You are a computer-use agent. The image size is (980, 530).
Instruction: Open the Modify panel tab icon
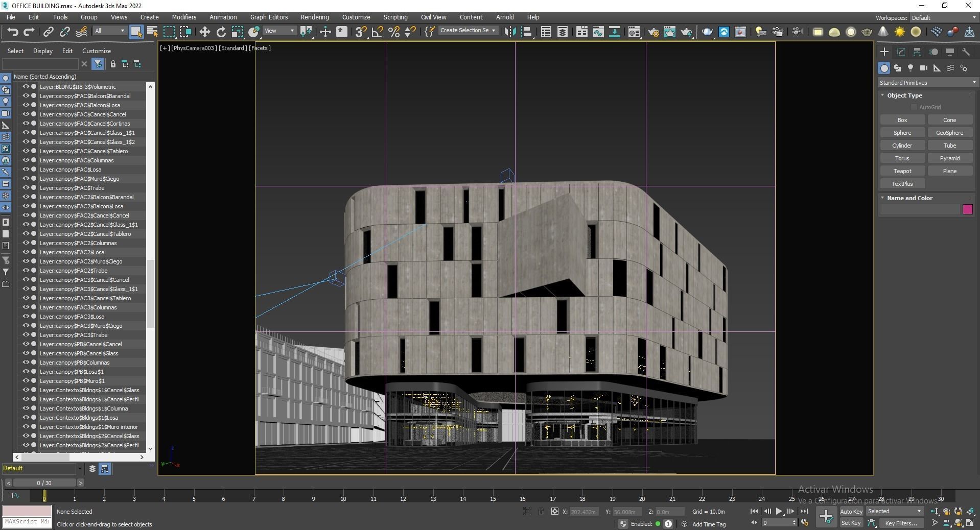pos(901,52)
